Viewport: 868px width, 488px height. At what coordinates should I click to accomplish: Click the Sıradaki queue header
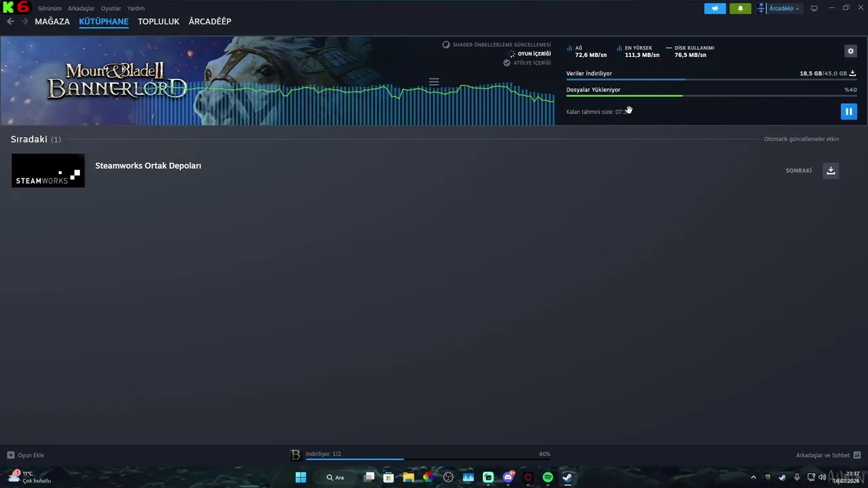(35, 139)
